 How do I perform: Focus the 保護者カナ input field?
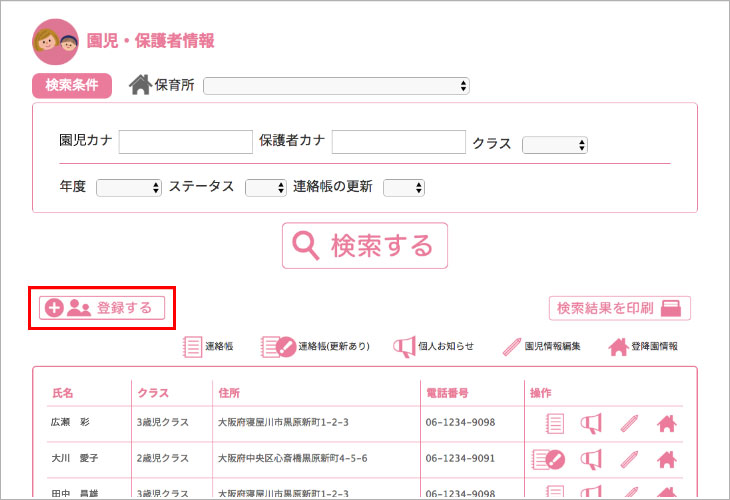click(399, 142)
